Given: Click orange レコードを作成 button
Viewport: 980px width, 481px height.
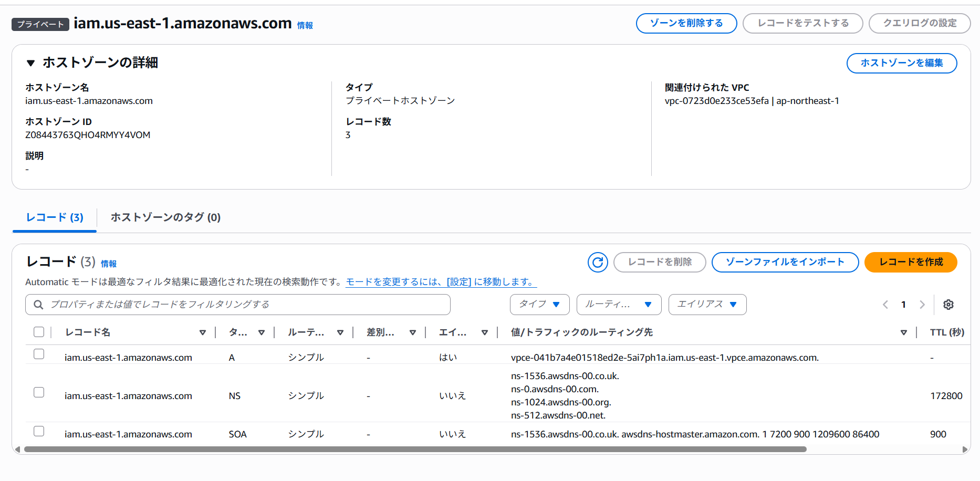Looking at the screenshot, I should [x=911, y=262].
